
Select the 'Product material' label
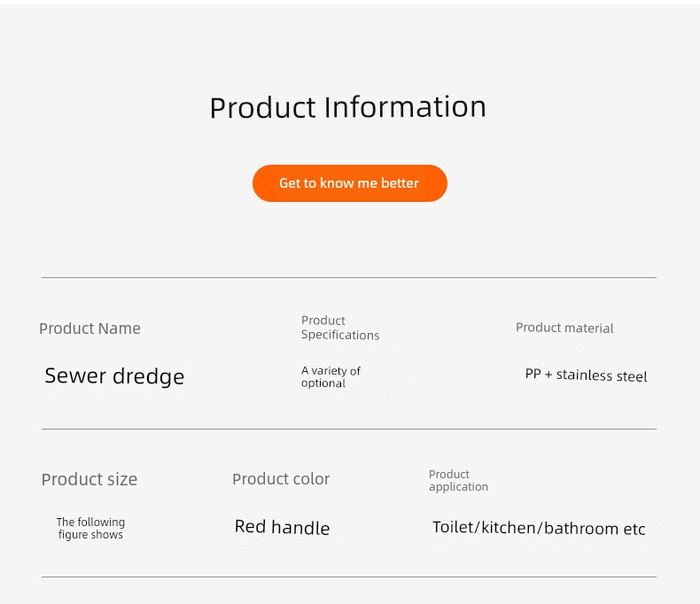tap(564, 328)
